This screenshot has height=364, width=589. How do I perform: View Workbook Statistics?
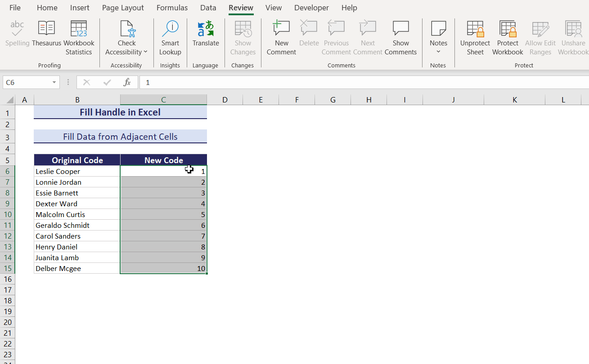click(79, 36)
